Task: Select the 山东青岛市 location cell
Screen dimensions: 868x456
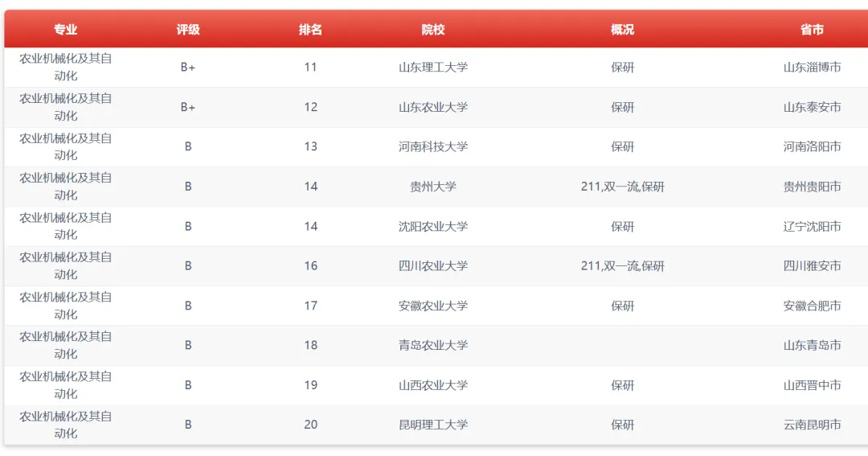Action: [812, 345]
